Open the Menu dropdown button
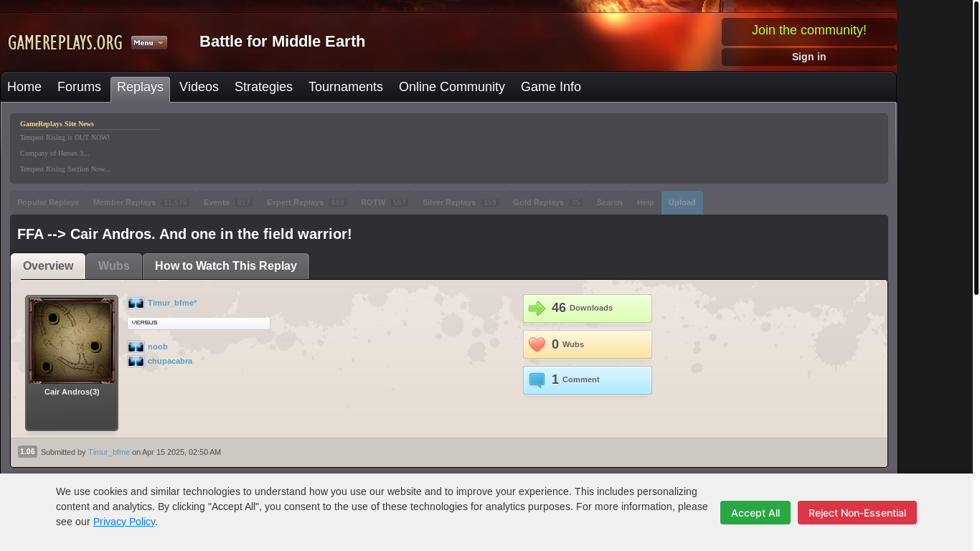Image resolution: width=980 pixels, height=551 pixels. click(149, 42)
